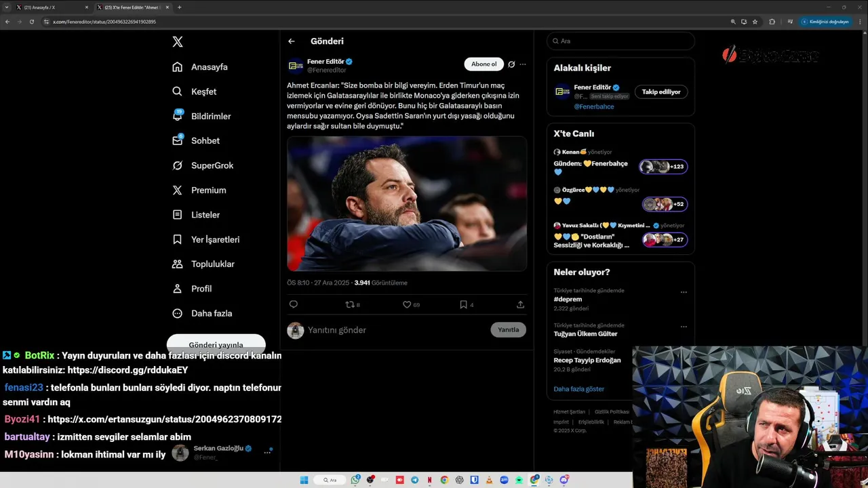This screenshot has height=488, width=868.
Task: Open #deprem trending topic
Action: (x=568, y=299)
